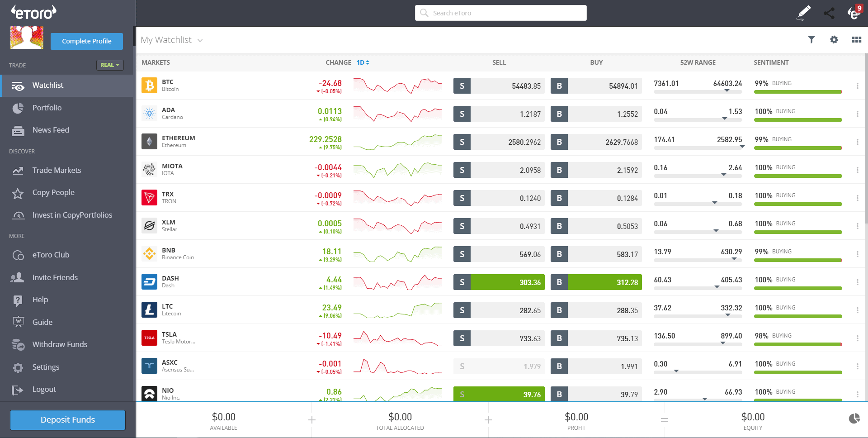Click the Search eToro input field

click(501, 13)
